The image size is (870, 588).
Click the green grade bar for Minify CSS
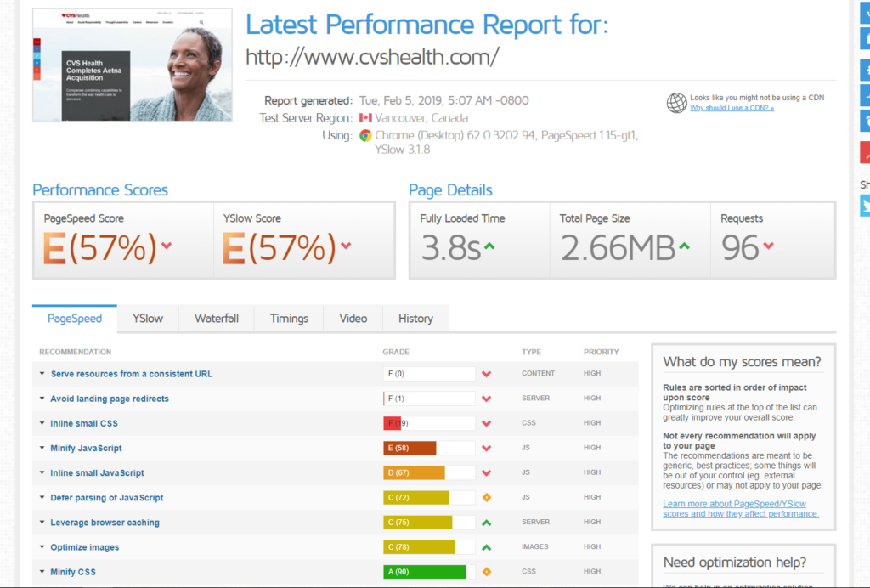[423, 572]
